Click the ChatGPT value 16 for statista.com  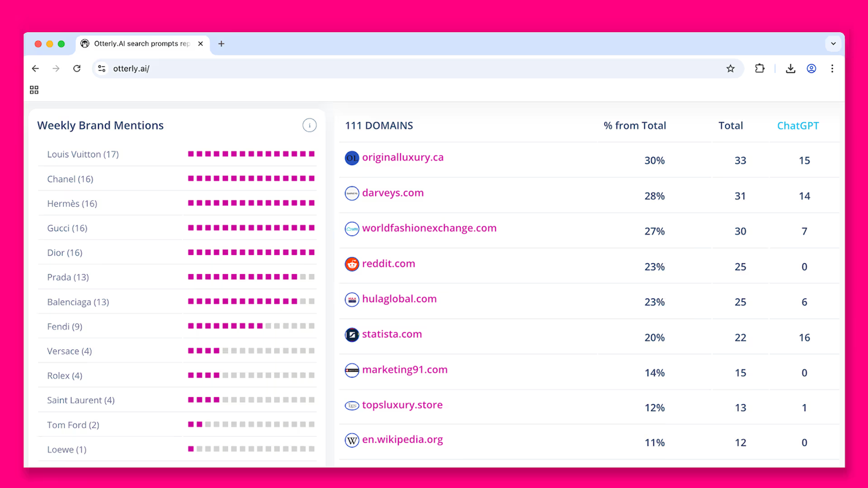[804, 338]
